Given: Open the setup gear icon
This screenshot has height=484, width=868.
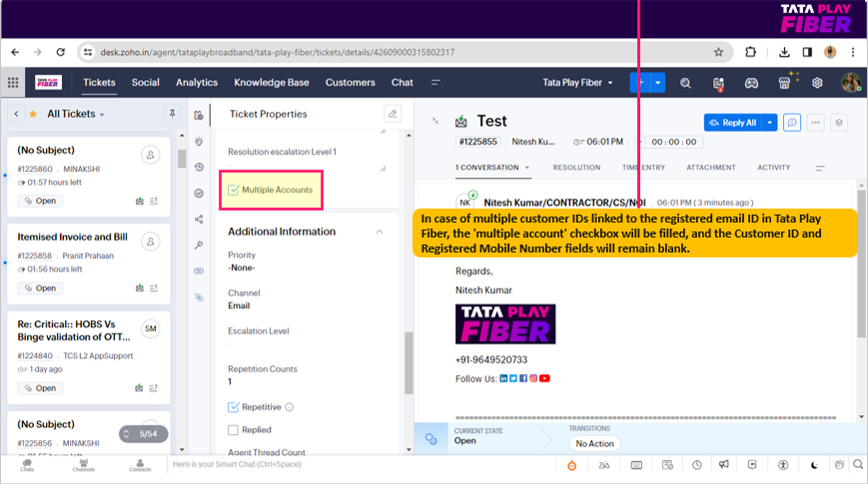Looking at the screenshot, I should tap(817, 83).
